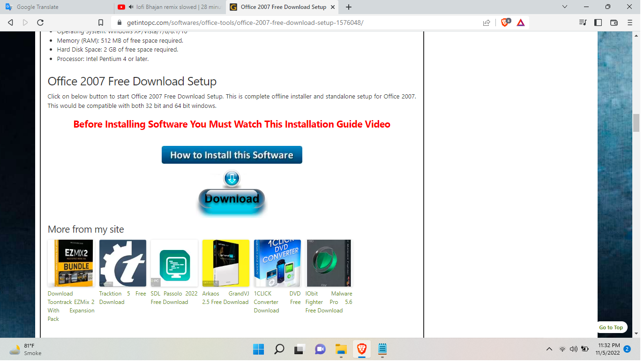Open the Chat app on taskbar
The image size is (644, 364).
320,349
